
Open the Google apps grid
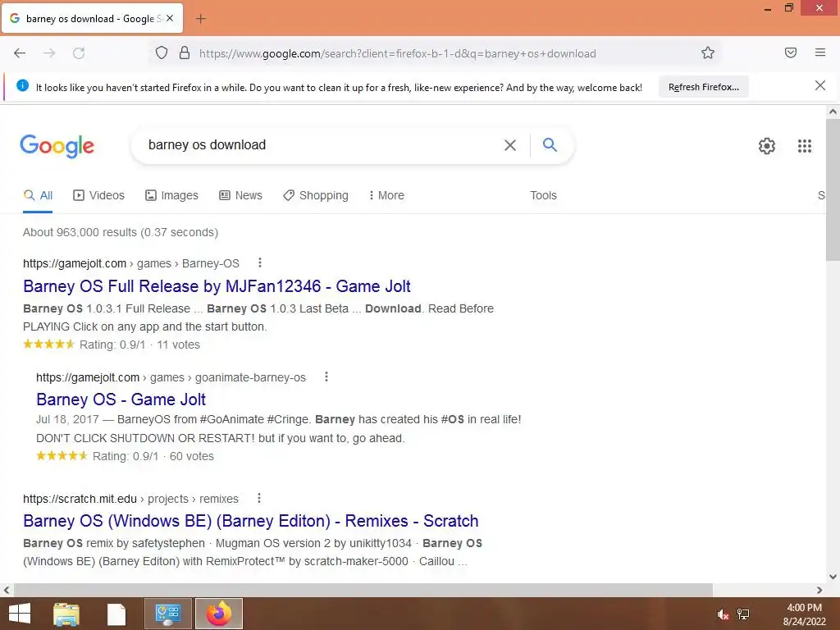(805, 146)
